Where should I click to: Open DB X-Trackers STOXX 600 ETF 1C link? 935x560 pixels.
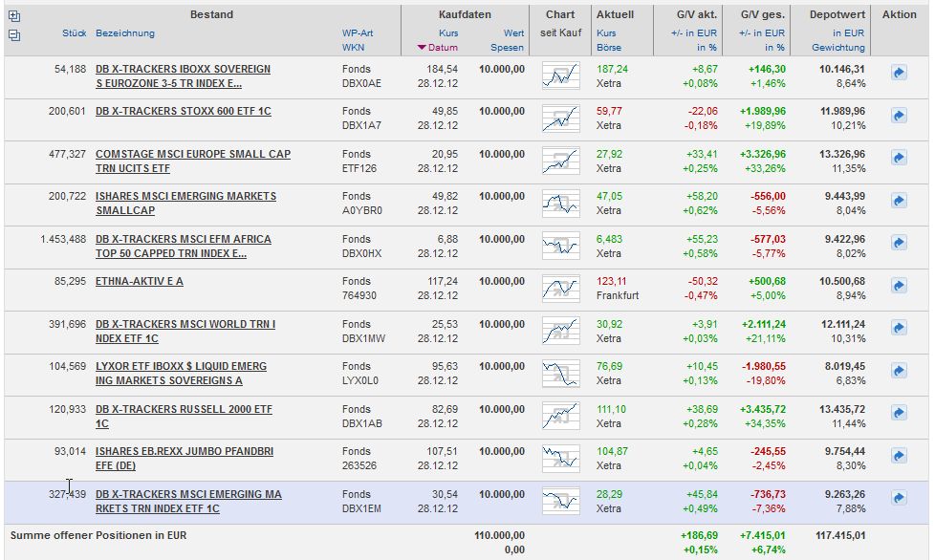click(x=183, y=112)
